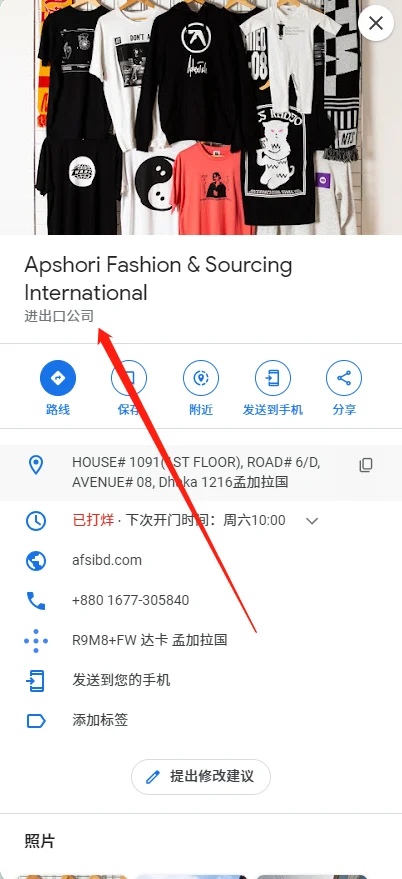
Task: Click the 保存 bookmark icon
Action: (129, 378)
